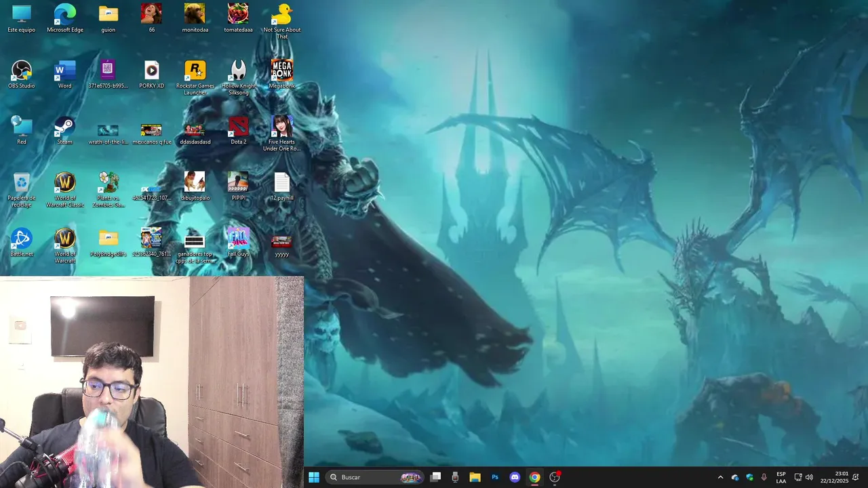Open the Megabonk game shortcut

pyautogui.click(x=282, y=75)
